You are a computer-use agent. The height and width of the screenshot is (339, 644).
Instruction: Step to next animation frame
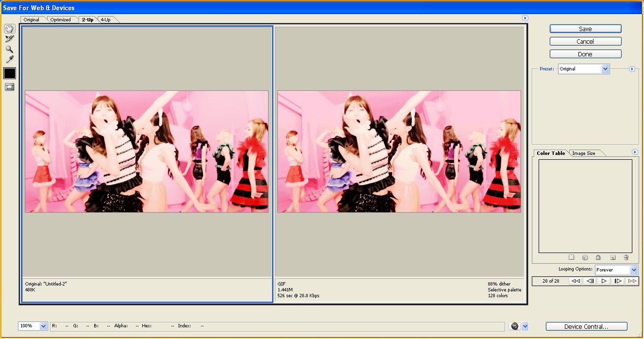[x=618, y=281]
